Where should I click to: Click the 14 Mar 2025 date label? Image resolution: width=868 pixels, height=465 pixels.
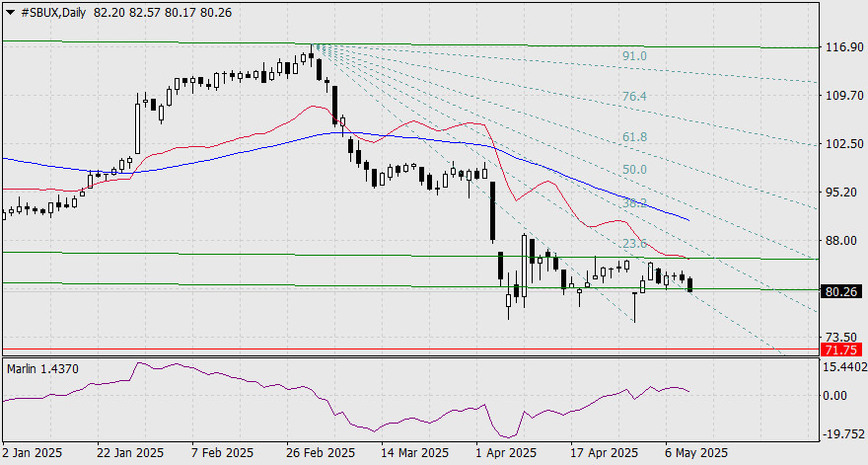coord(415,453)
